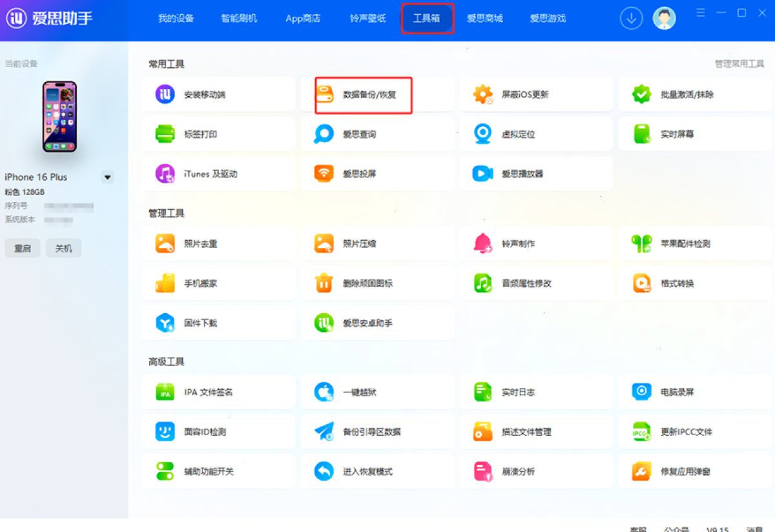Switch to 我的设备 tab

[x=176, y=18]
